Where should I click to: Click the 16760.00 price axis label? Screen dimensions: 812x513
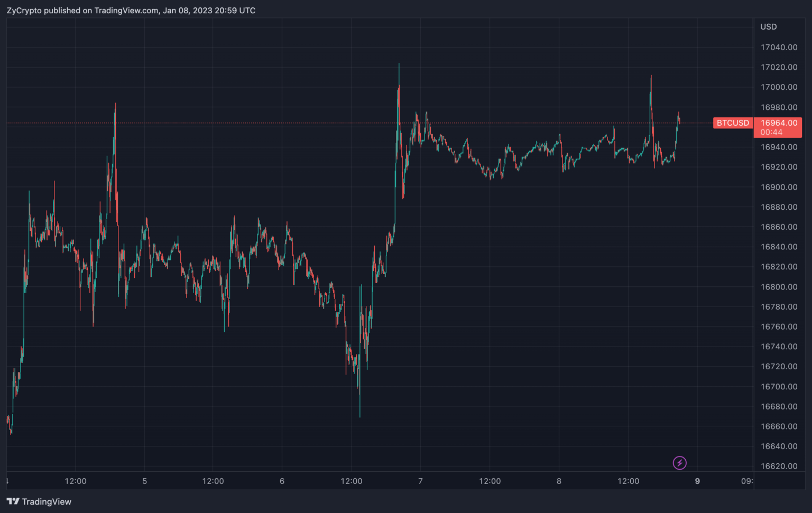[779, 327]
